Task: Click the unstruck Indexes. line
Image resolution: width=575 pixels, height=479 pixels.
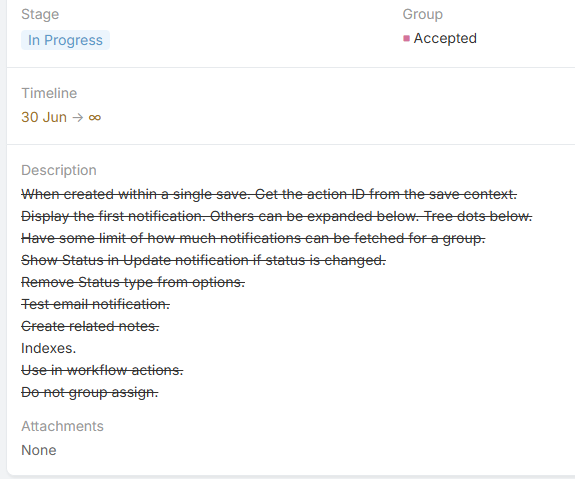Action: 48,348
